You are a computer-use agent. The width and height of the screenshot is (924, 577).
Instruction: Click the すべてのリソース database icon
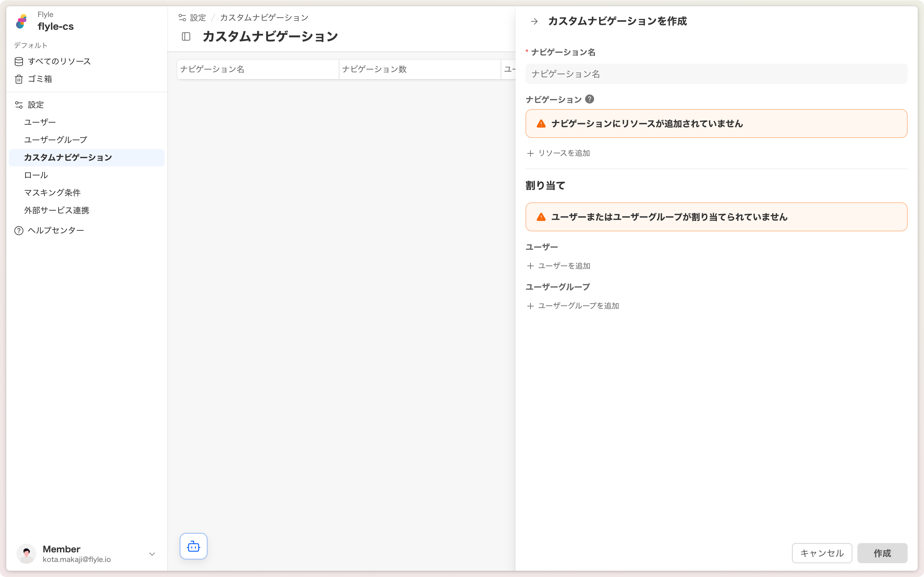[x=19, y=62]
